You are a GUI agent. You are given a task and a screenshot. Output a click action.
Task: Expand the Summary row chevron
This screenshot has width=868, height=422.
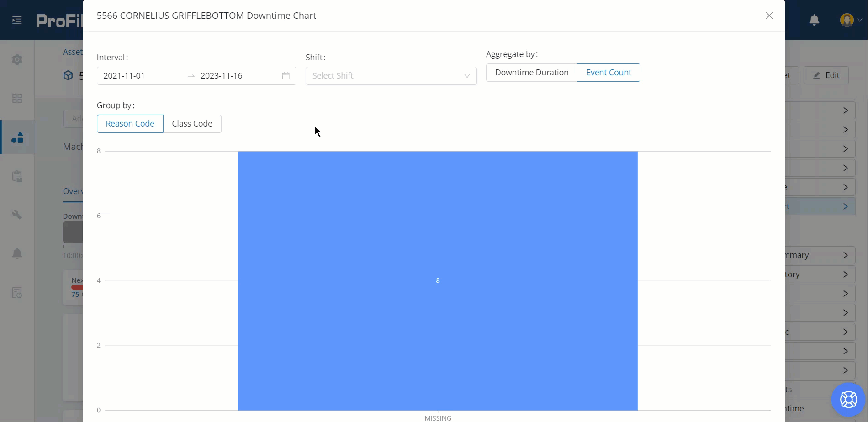pos(846,255)
